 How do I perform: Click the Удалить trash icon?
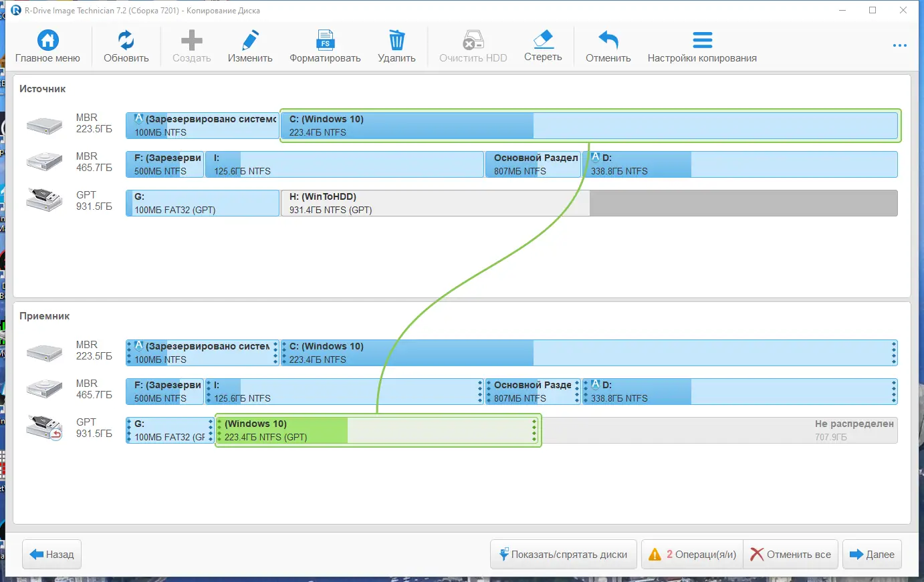click(396, 40)
